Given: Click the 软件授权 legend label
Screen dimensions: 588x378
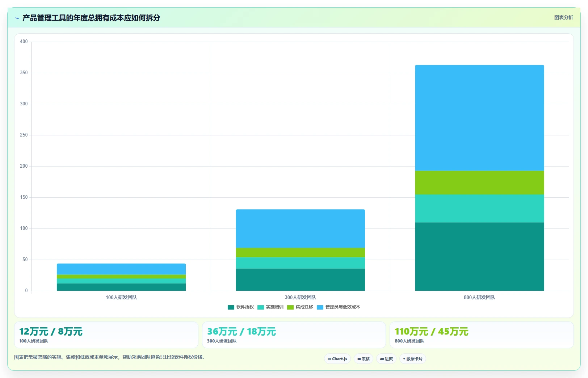Looking at the screenshot, I should tap(245, 307).
